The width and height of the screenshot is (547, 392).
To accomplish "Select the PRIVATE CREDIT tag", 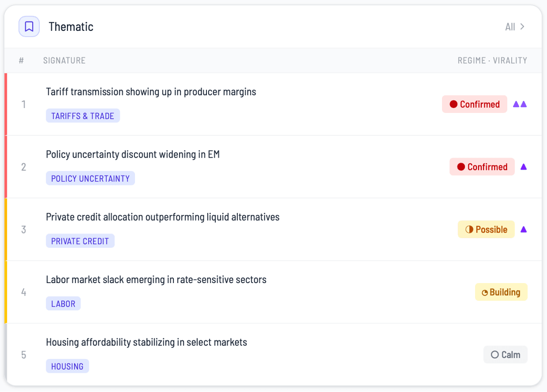I will 80,241.
